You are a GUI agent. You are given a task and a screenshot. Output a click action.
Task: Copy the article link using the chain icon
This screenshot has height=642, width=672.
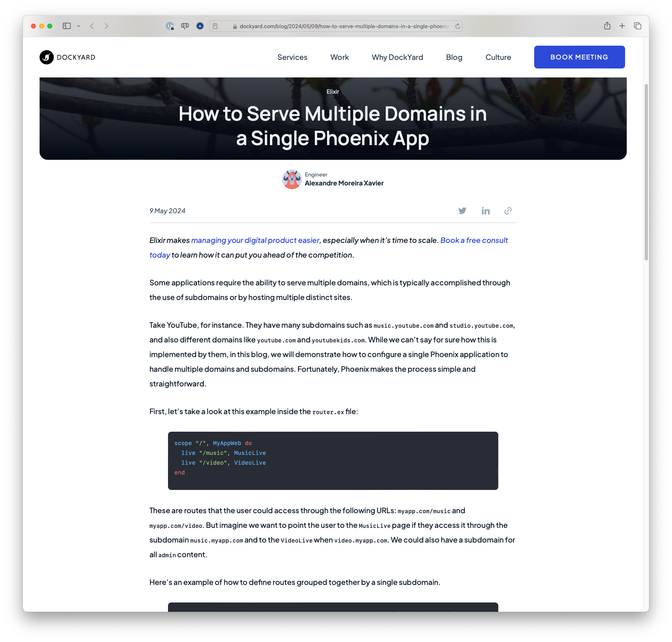click(x=508, y=211)
